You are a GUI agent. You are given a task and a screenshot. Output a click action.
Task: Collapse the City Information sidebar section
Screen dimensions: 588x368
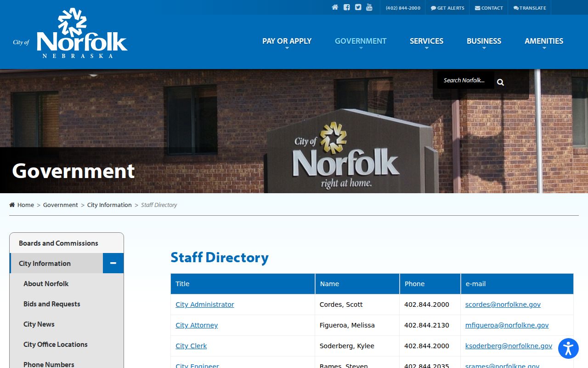tap(113, 263)
